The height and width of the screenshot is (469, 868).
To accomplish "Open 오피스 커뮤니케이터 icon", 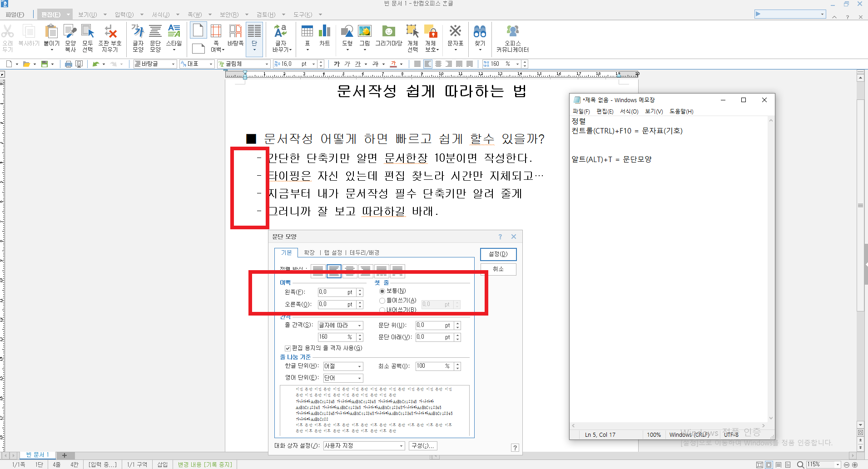I will coord(512,32).
